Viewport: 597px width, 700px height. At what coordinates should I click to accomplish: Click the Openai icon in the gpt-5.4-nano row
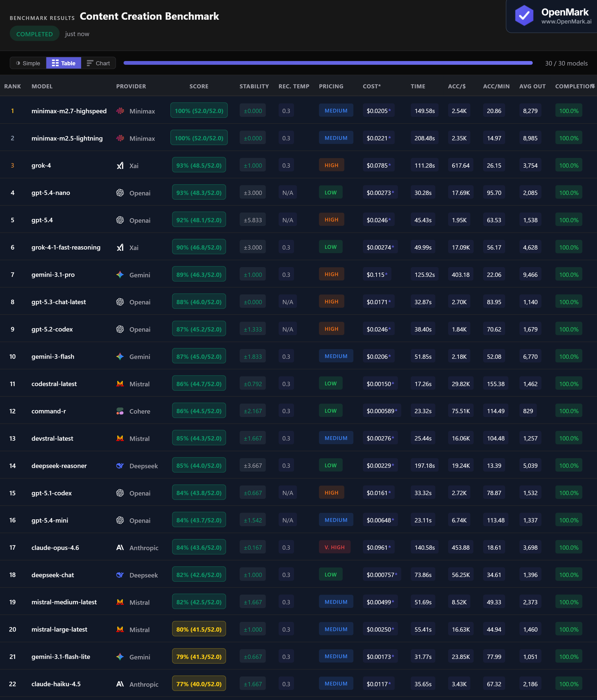click(120, 193)
